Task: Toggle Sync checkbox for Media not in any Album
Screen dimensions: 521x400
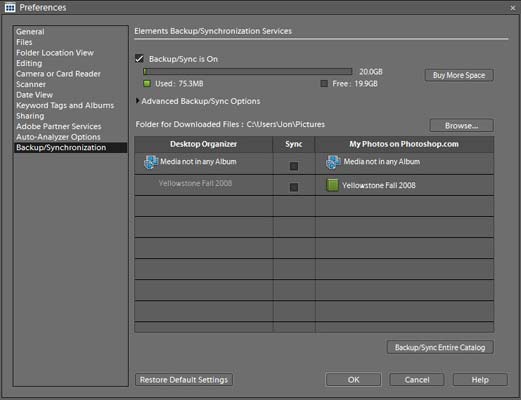Action: 294,166
